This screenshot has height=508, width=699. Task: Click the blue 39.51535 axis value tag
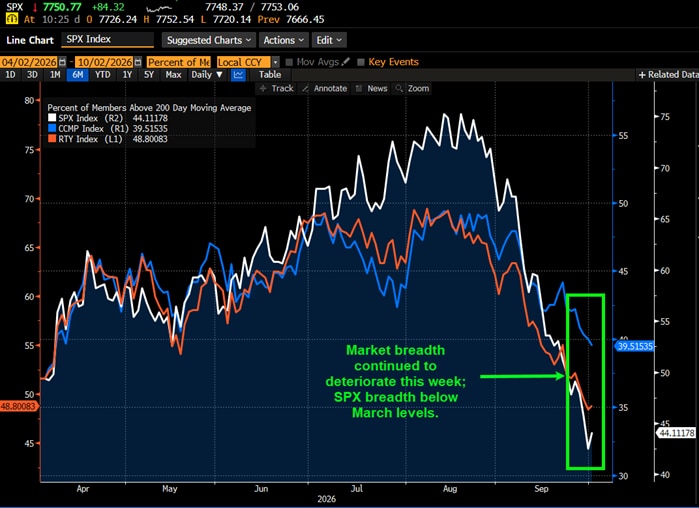click(634, 346)
